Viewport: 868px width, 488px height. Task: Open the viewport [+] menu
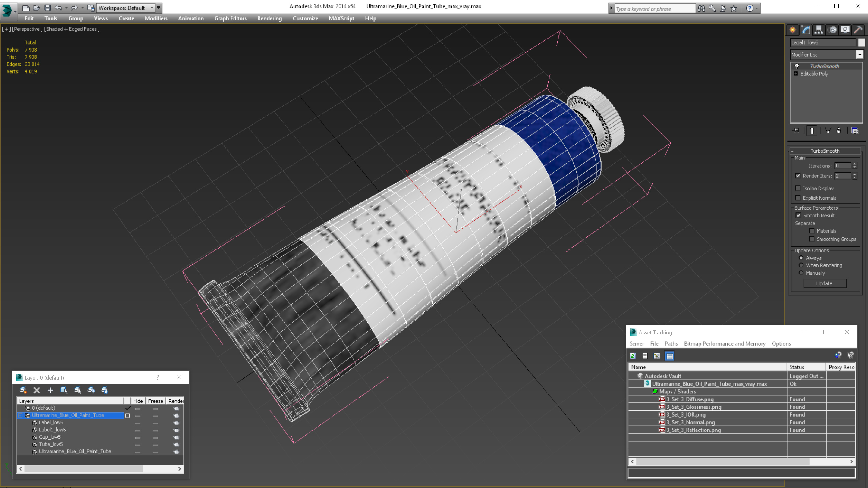pos(6,29)
